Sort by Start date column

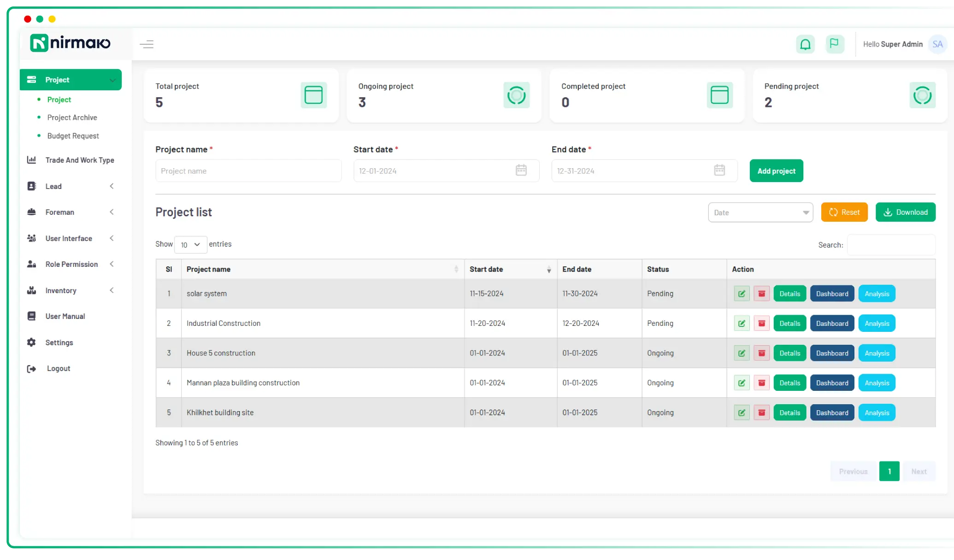pos(511,269)
